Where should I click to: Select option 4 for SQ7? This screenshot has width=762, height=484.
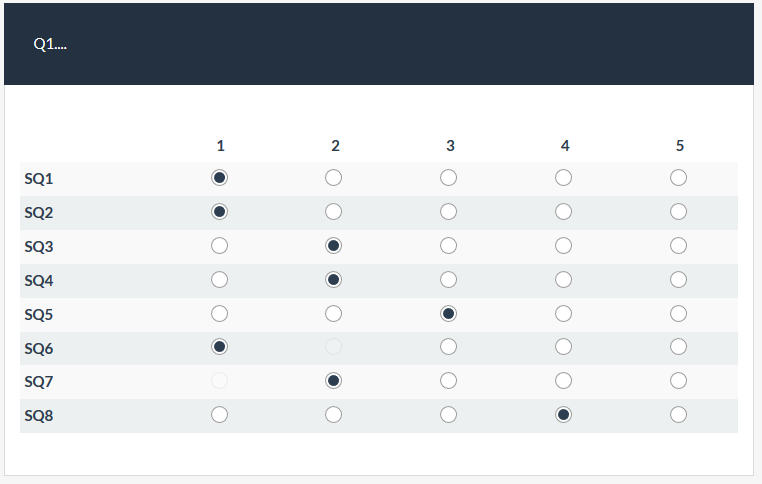coord(564,381)
